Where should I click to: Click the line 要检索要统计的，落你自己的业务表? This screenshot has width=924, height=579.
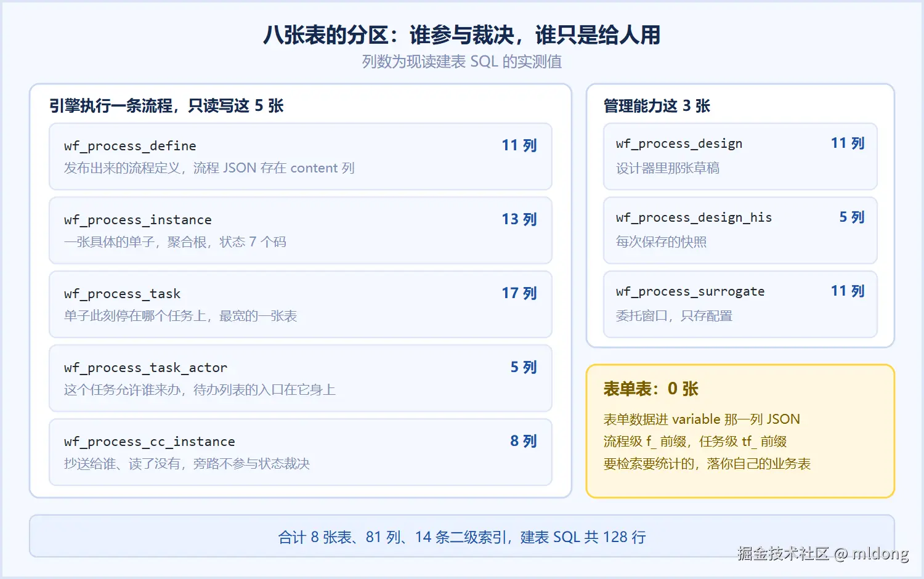coord(707,464)
